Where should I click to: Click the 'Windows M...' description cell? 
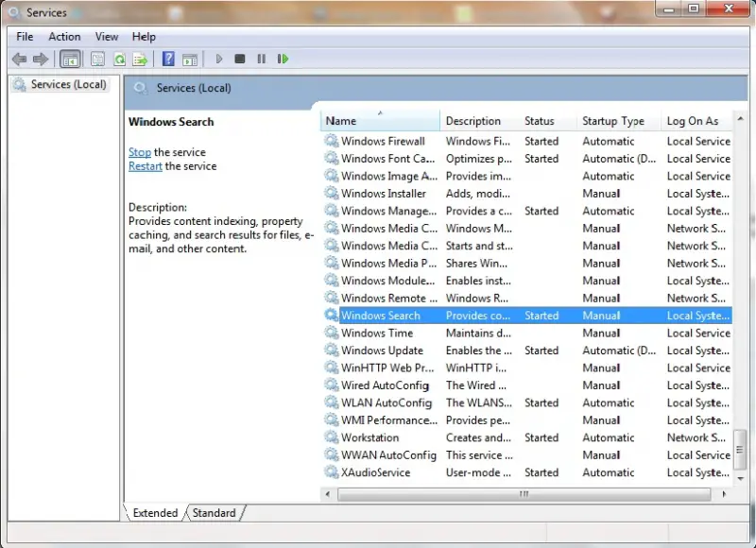479,228
